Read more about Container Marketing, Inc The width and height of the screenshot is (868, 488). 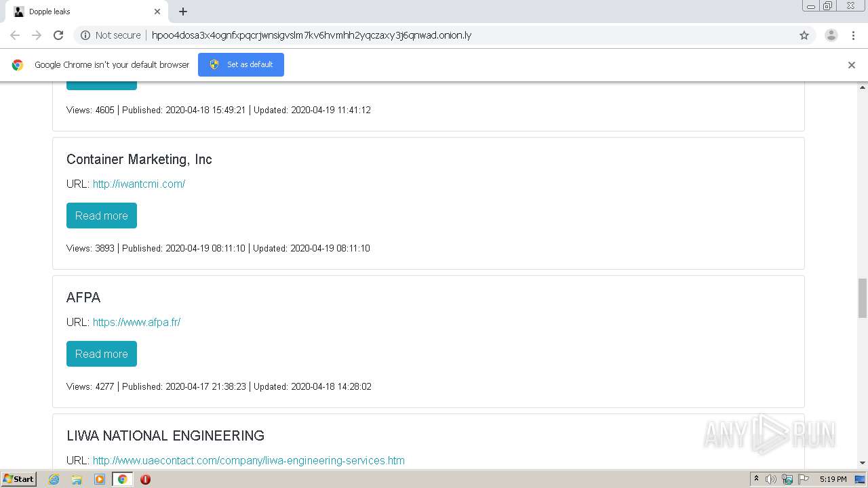[x=102, y=216]
